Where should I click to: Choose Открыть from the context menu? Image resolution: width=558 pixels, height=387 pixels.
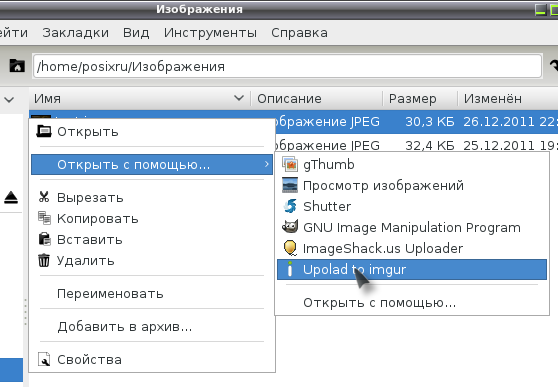[152, 131]
